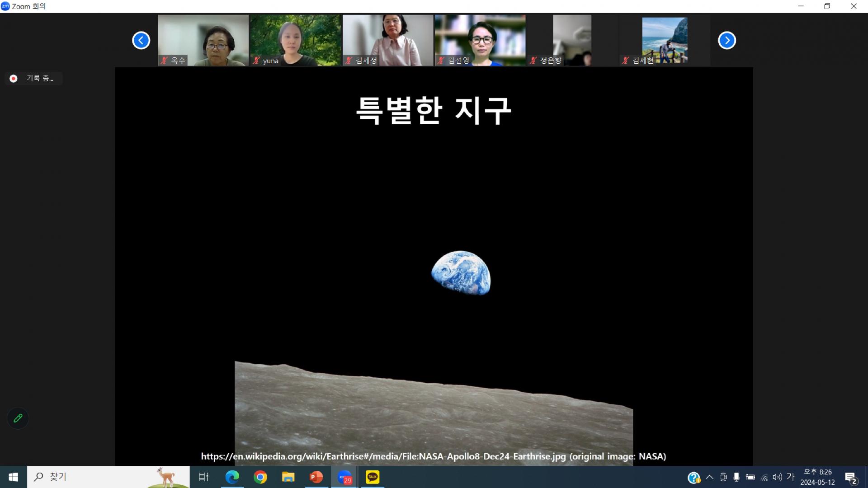Switch to PowerPoint on the taskbar
The height and width of the screenshot is (488, 868).
coord(316,477)
